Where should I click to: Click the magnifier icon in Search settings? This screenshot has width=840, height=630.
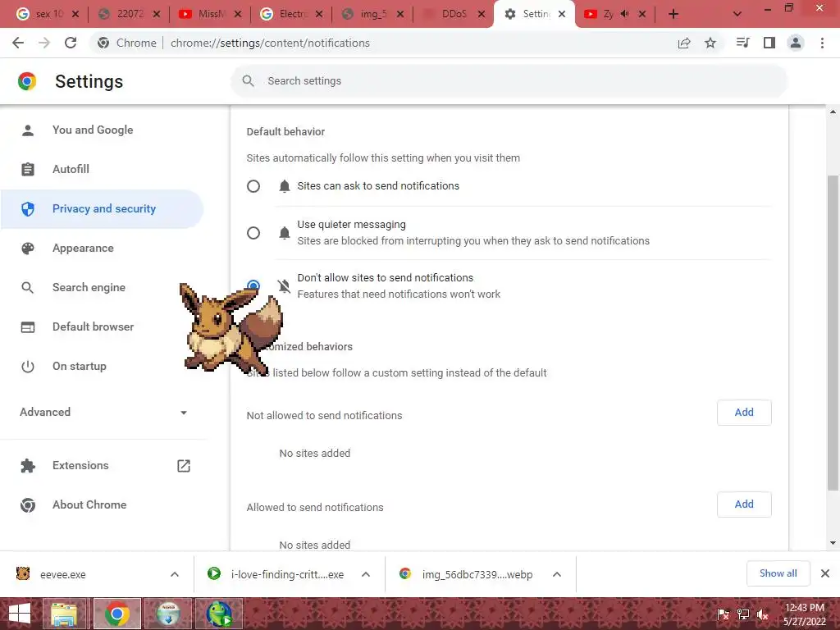click(x=248, y=81)
